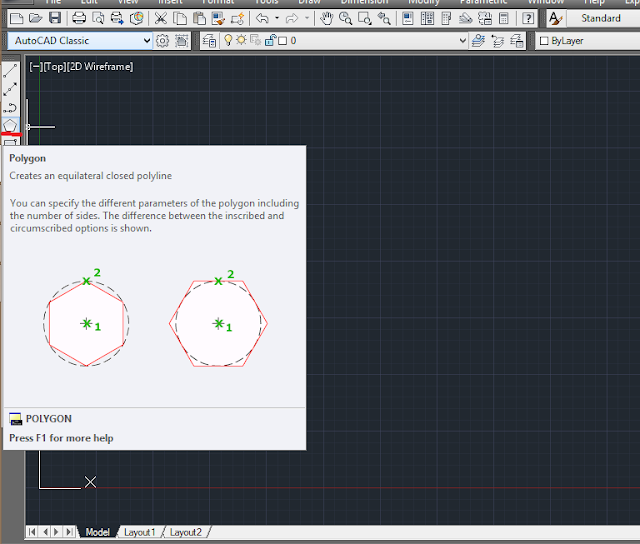Viewport: 640px width, 544px height.
Task: Jump to last layout tab arrow
Action: pos(70,532)
